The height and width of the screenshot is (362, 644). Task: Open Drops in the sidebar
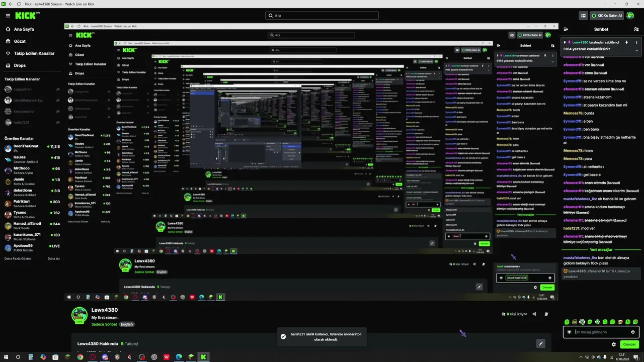tap(20, 65)
